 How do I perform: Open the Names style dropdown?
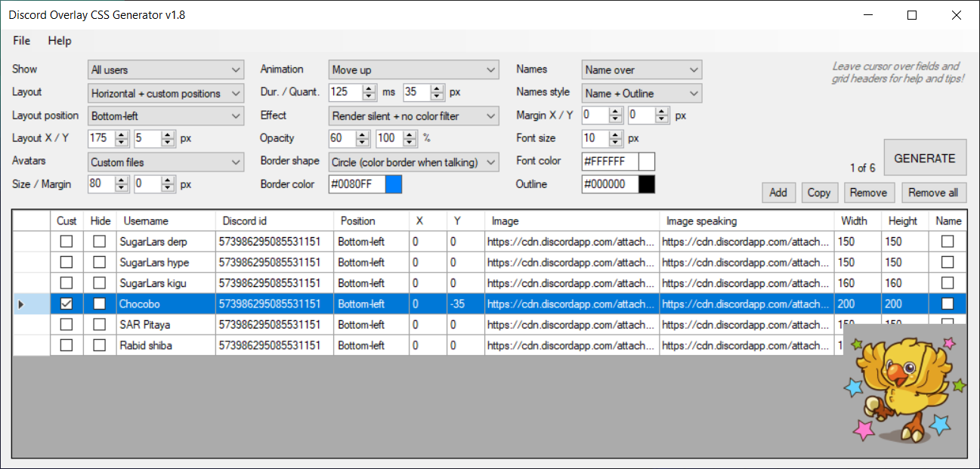641,94
